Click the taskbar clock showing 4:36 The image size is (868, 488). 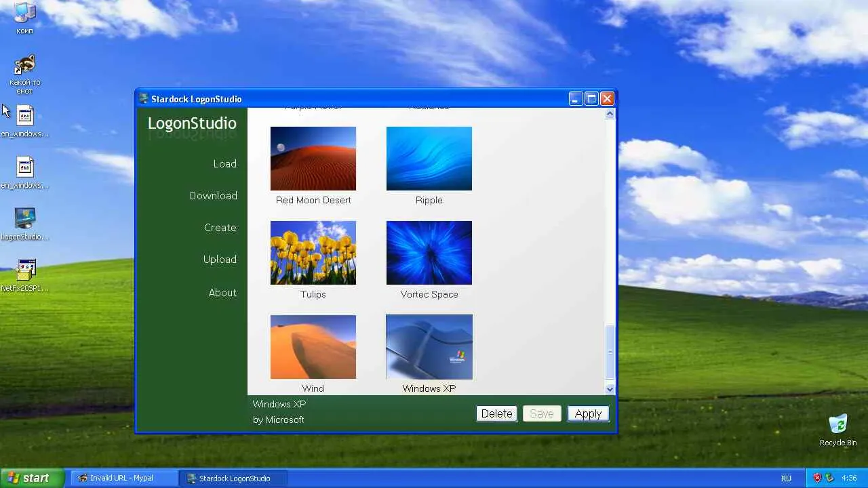pyautogui.click(x=848, y=478)
